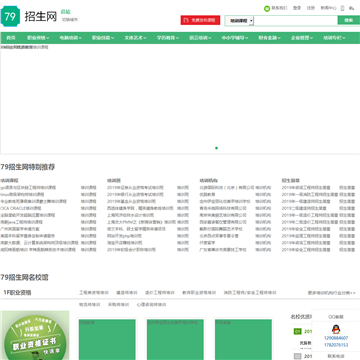Image resolution: width=360 pixels, height=360 pixels.
Task: Open the 财会金融 navigation item
Action: 270,38
